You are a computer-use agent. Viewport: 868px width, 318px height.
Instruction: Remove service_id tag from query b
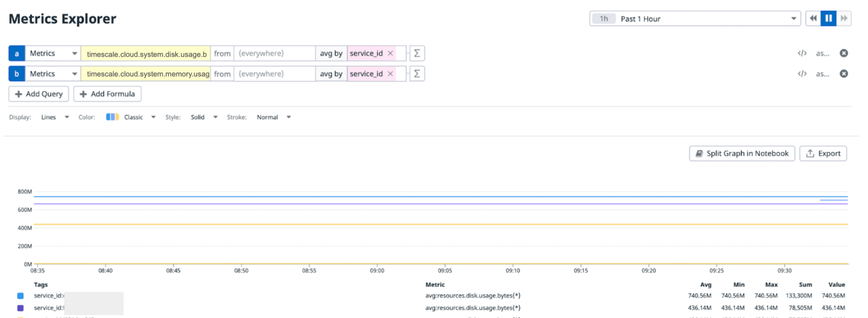(x=390, y=74)
